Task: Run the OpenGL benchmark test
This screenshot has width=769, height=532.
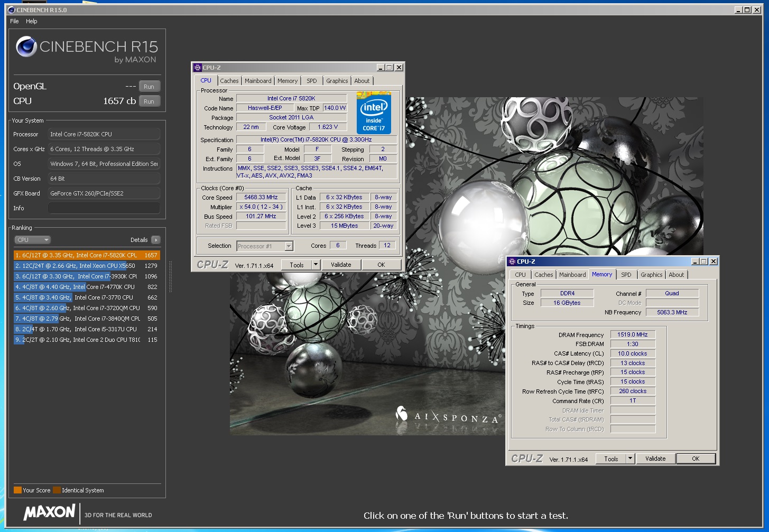Action: tap(149, 87)
